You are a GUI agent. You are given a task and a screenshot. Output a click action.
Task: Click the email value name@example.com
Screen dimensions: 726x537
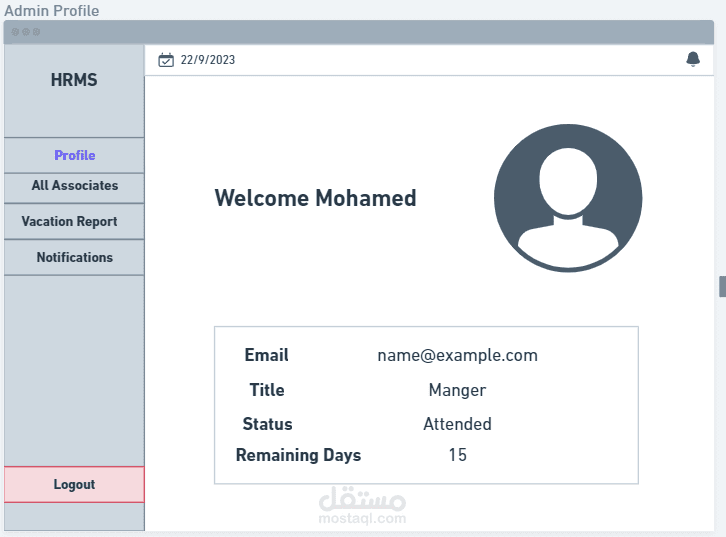457,356
